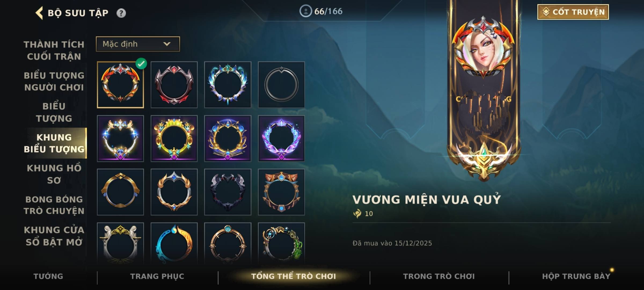Image resolution: width=644 pixels, height=290 pixels.
Task: Pick the purple crystal wreath frame
Action: click(281, 139)
